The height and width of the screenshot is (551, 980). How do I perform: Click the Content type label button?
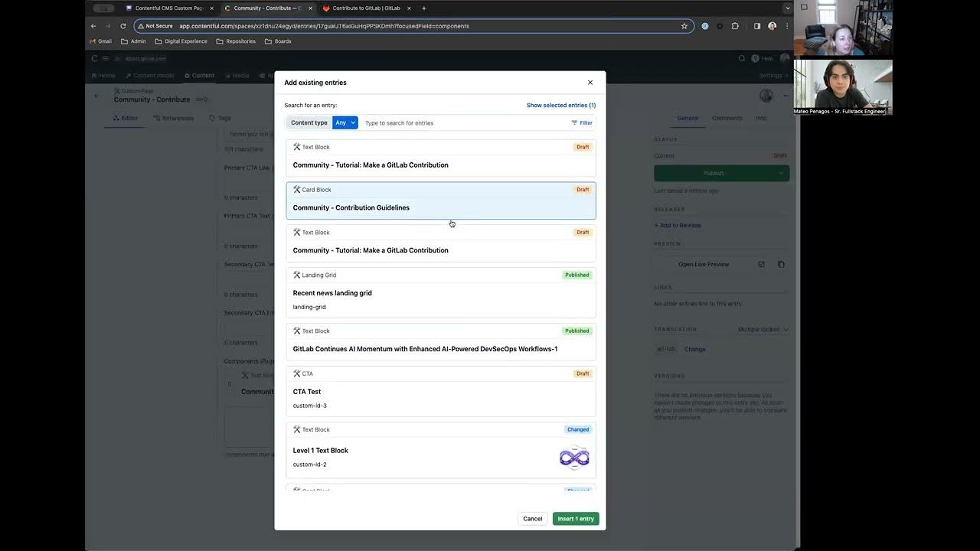pos(309,122)
